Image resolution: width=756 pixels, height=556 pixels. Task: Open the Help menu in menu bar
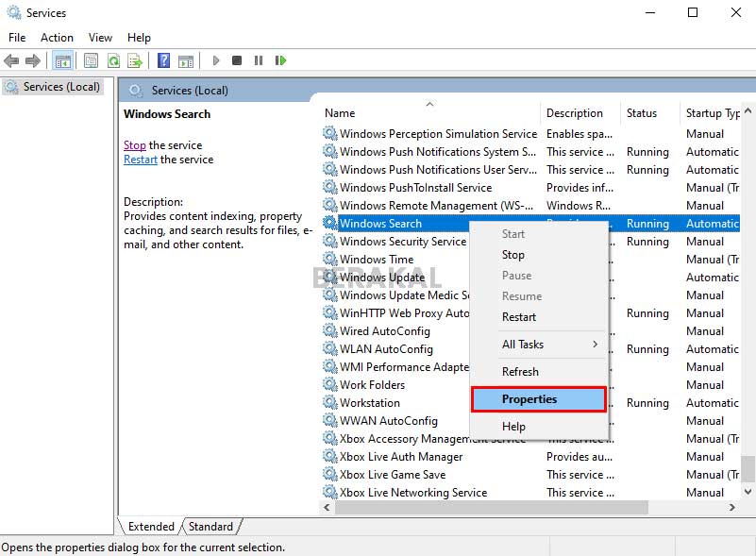point(139,38)
